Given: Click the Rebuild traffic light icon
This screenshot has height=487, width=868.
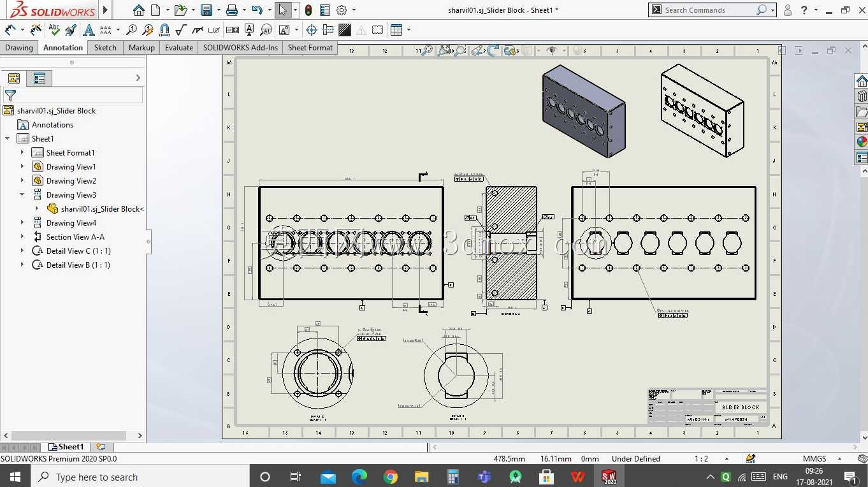Looking at the screenshot, I should (x=308, y=10).
